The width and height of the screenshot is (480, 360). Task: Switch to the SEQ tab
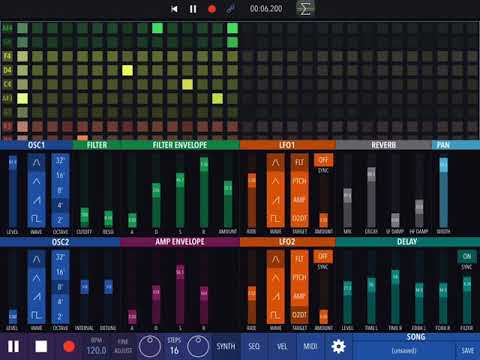tap(254, 346)
